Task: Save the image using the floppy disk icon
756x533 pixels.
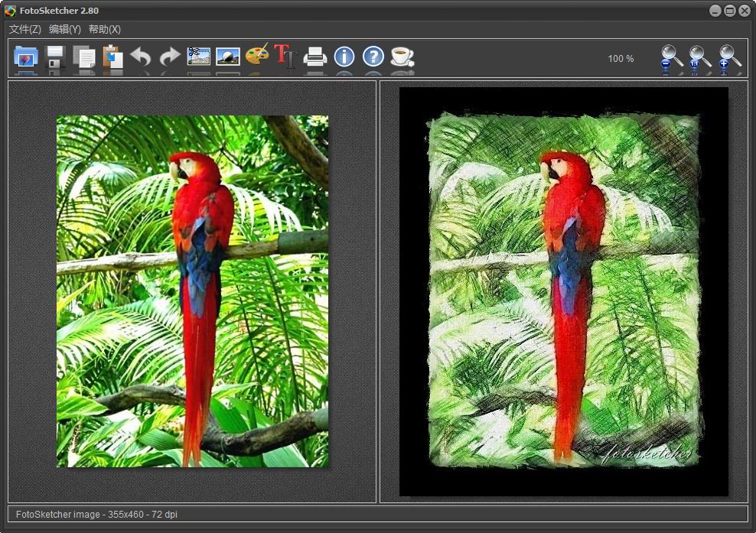Action: [55, 57]
